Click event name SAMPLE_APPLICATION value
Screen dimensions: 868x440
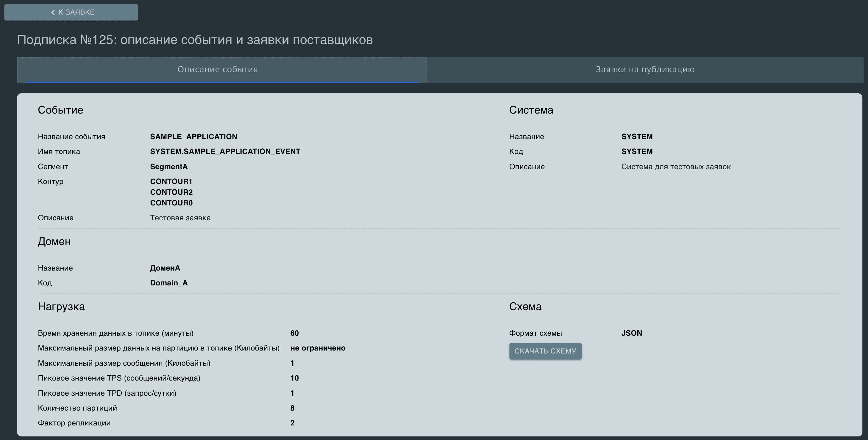pyautogui.click(x=193, y=137)
